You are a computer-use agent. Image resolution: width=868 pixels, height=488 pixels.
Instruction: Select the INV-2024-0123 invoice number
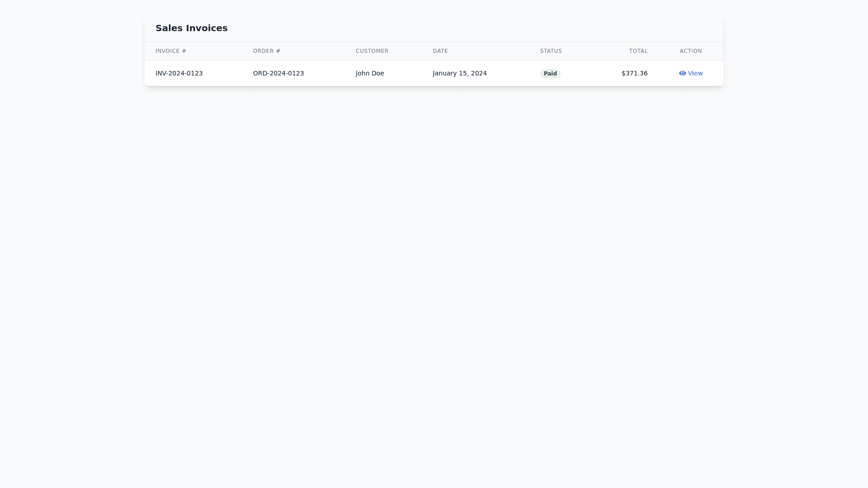tap(179, 73)
